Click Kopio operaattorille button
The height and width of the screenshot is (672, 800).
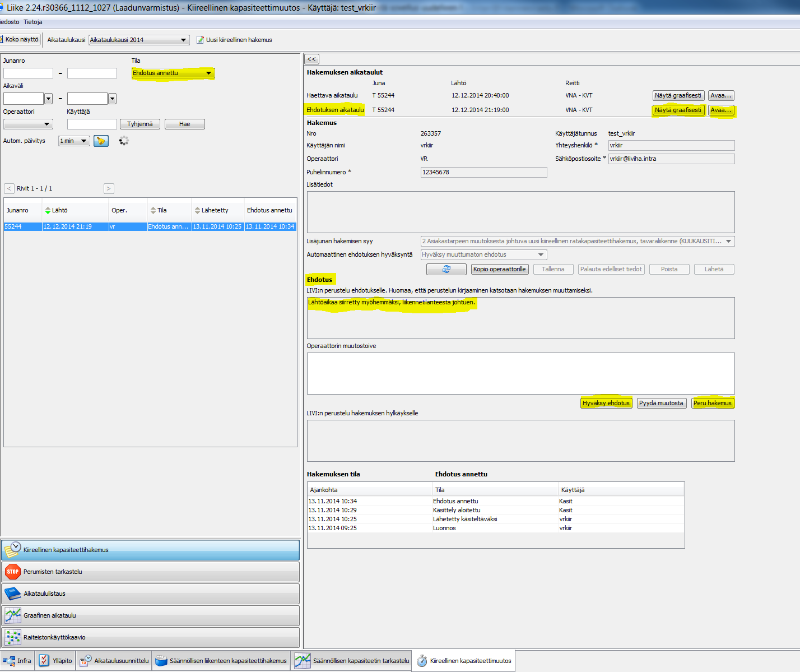(x=499, y=269)
